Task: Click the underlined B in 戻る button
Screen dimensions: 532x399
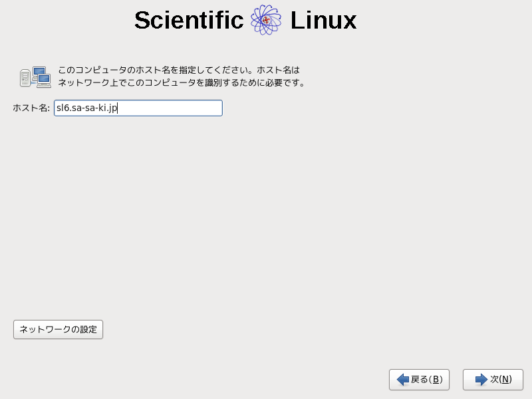Action: point(436,380)
